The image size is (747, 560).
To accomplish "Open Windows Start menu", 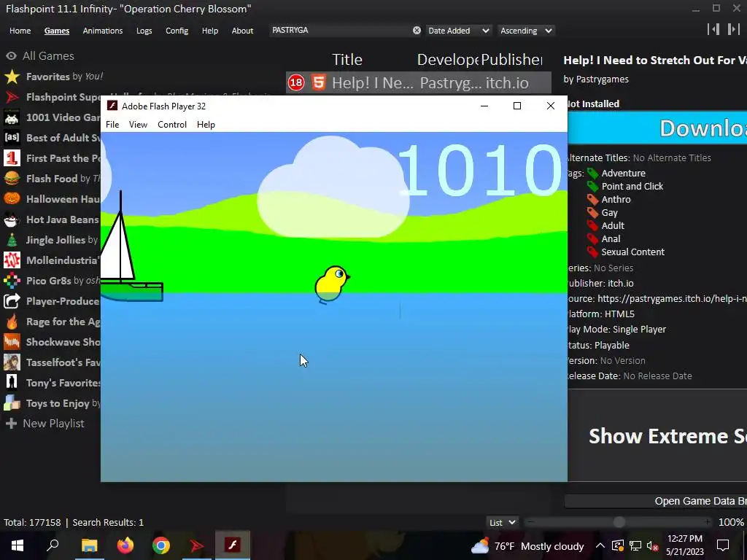I will click(x=18, y=545).
